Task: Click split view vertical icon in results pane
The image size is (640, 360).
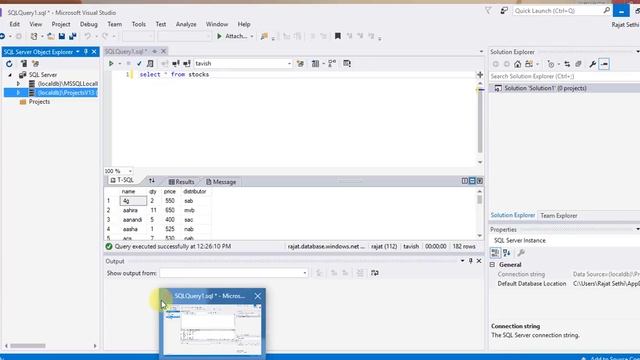Action: tap(465, 181)
